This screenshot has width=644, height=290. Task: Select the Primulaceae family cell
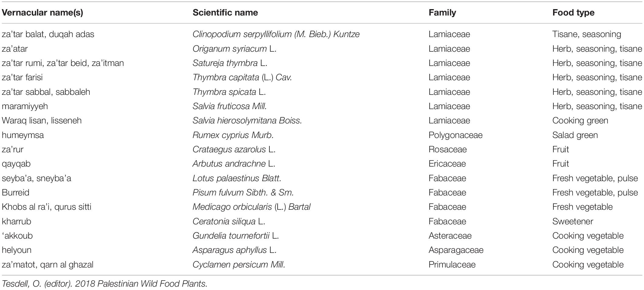point(452,264)
